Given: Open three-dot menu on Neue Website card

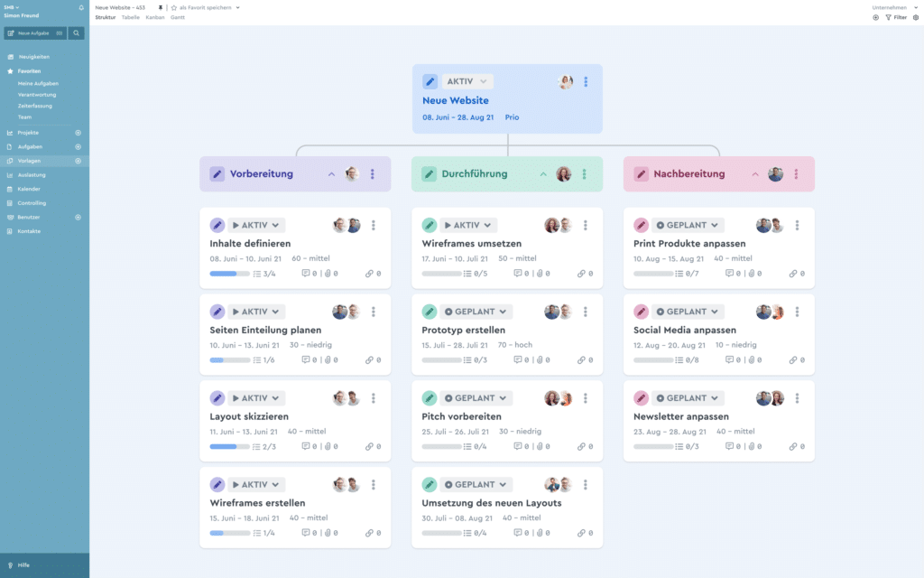Looking at the screenshot, I should pyautogui.click(x=586, y=82).
